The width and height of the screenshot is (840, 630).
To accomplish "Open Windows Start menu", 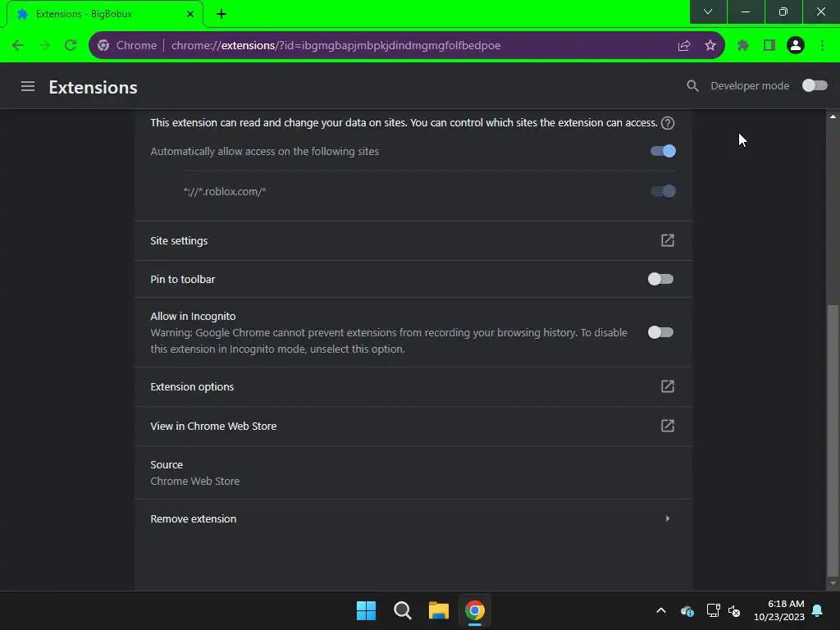I will coord(367,610).
